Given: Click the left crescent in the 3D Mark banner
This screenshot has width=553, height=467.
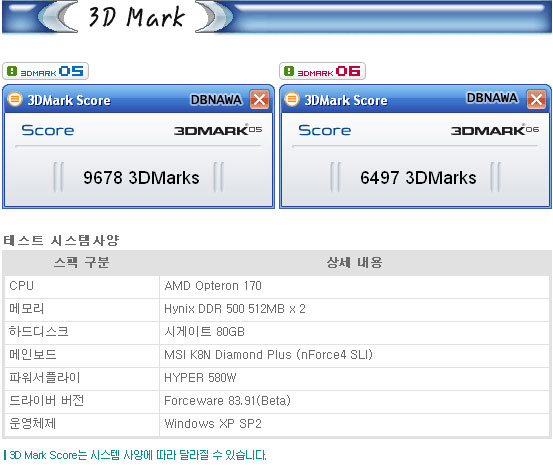Looking at the screenshot, I should click(x=58, y=17).
